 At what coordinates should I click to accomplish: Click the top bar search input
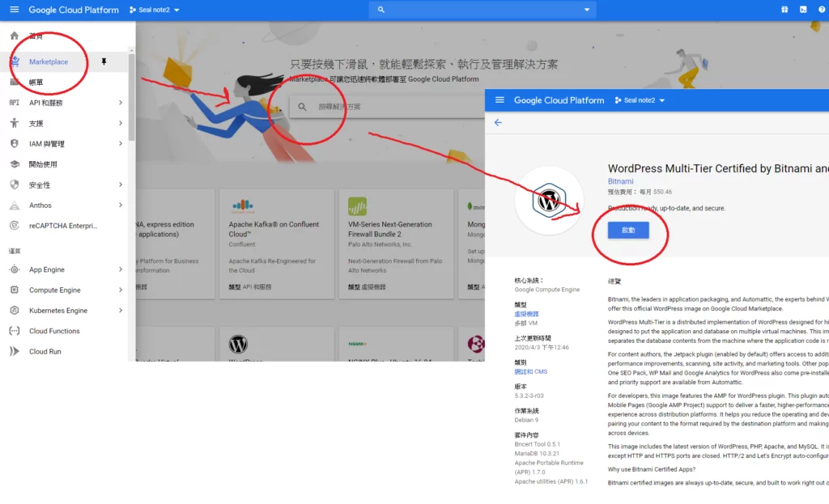tap(483, 10)
